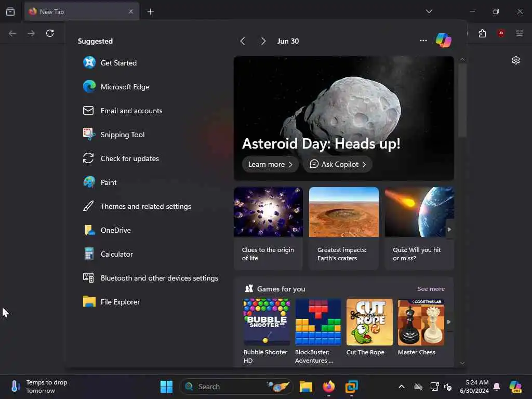Screen dimensions: 532x399
Task: Click scroll down arrow in search panel
Action: 462,363
